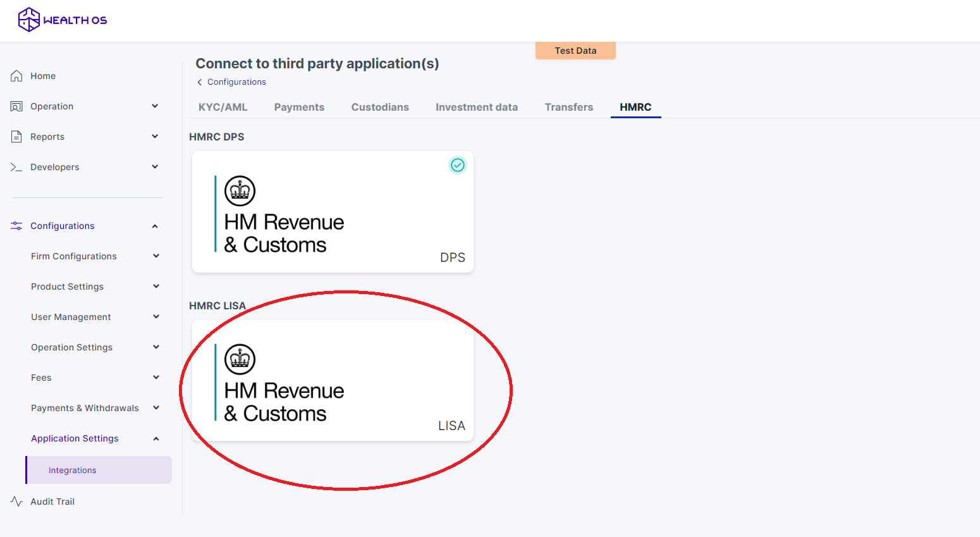Image resolution: width=980 pixels, height=537 pixels.
Task: Open the HM Revenue & Customs DPS card
Action: point(333,212)
